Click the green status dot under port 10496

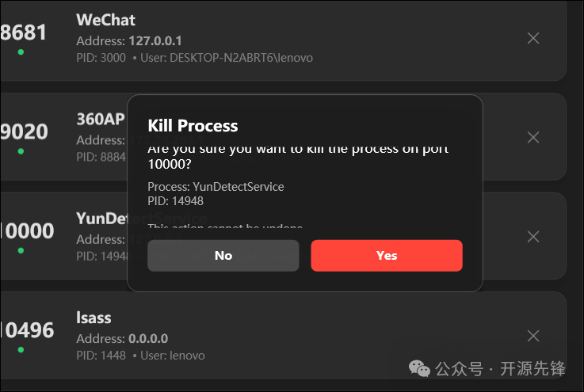click(21, 349)
